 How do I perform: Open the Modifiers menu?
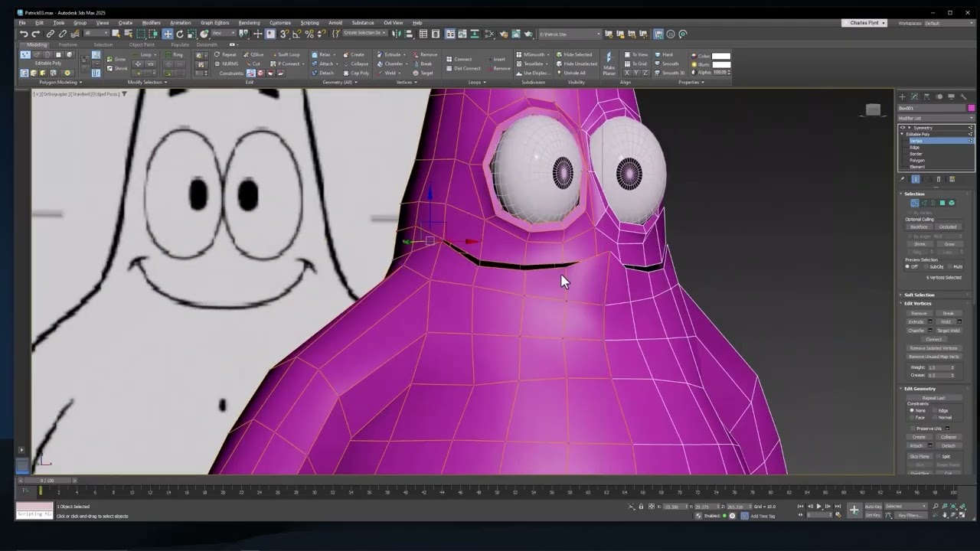click(x=151, y=23)
